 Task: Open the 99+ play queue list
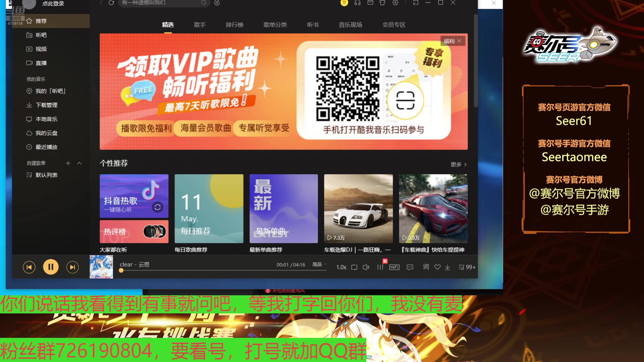tap(467, 267)
